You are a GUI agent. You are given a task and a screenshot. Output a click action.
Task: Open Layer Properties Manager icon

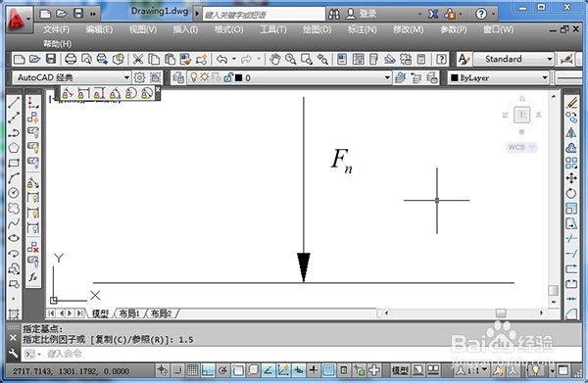coord(178,77)
